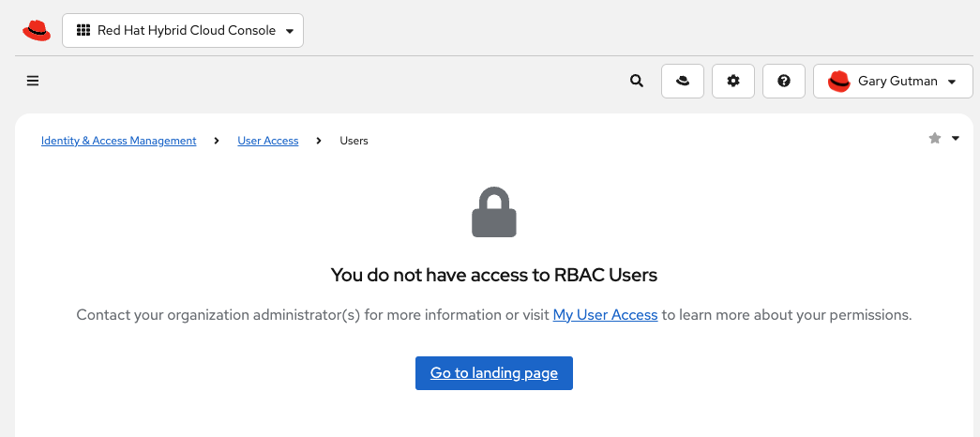This screenshot has height=437, width=980.
Task: Open the search icon
Action: (637, 81)
